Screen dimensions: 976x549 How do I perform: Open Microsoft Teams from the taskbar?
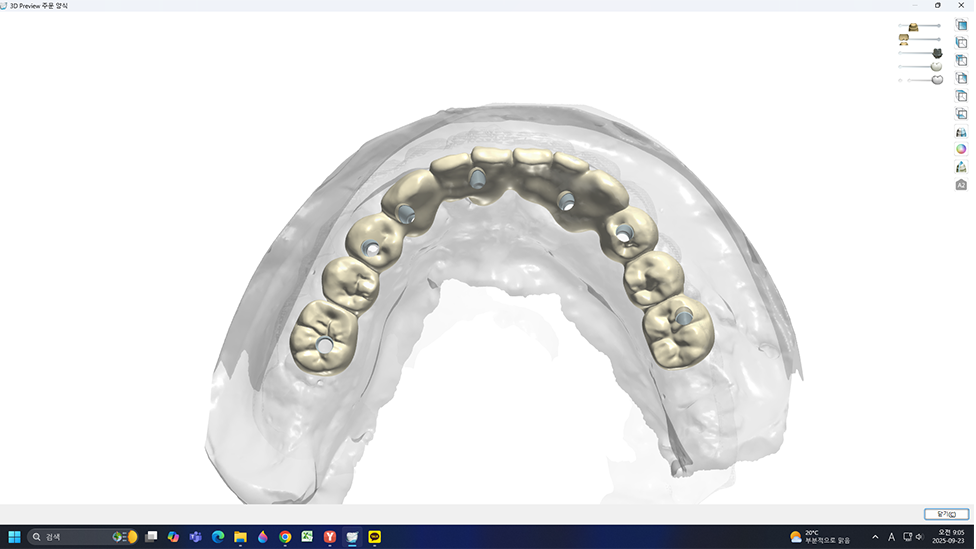(x=195, y=537)
